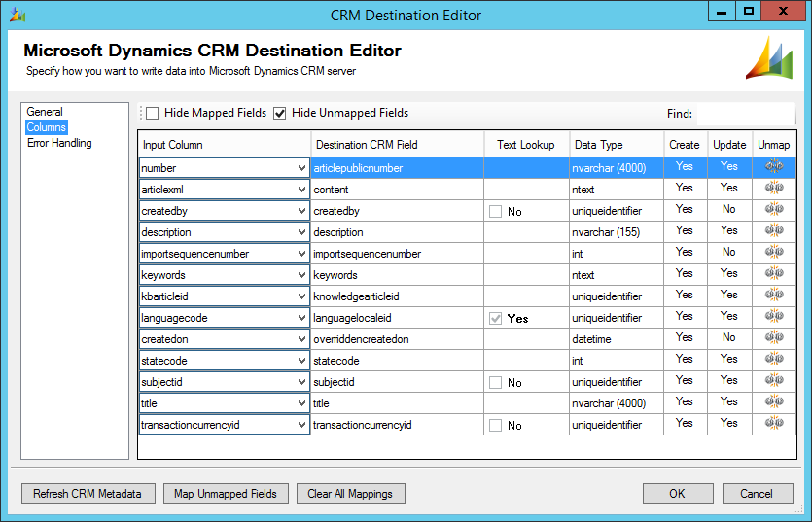Click the Update column header
The height and width of the screenshot is (522, 812).
coord(729,145)
